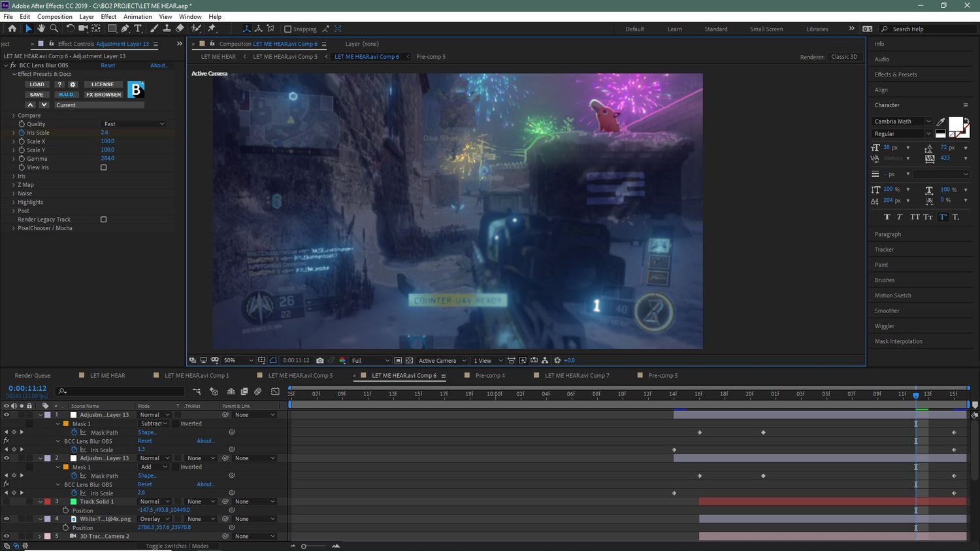
Task: Select the Eraser tool
Action: (x=180, y=29)
